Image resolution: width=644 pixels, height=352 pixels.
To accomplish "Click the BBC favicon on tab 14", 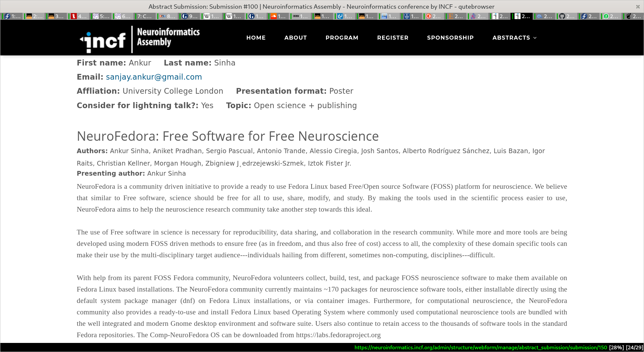I will [296, 16].
